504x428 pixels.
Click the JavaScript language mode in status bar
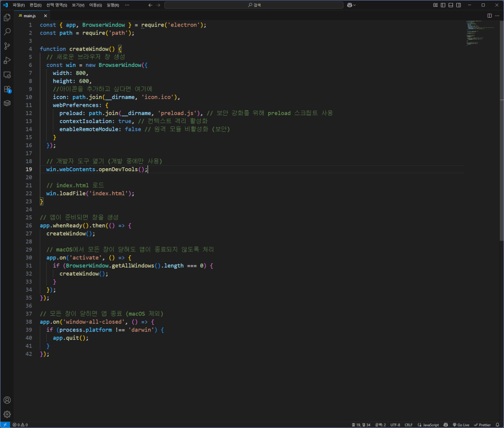pos(428,425)
